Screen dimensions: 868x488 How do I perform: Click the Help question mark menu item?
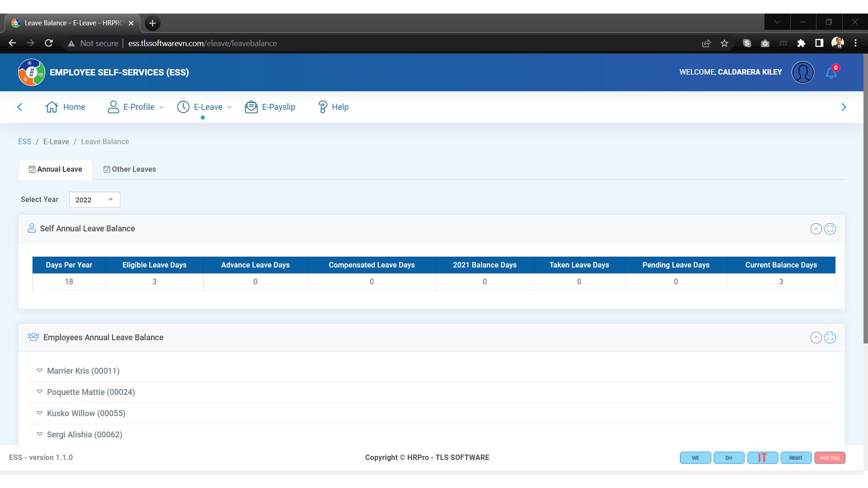tap(333, 107)
